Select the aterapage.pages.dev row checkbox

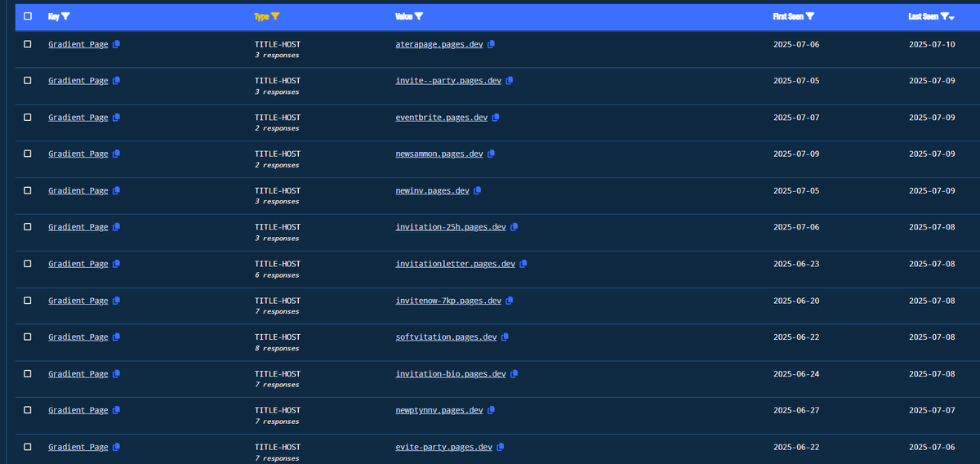click(28, 44)
